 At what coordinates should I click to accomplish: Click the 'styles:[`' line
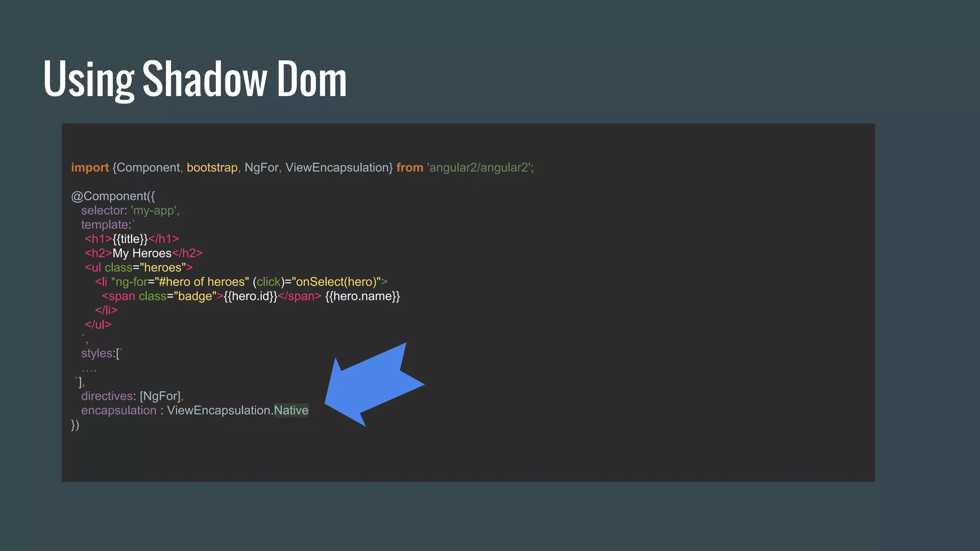(x=101, y=353)
